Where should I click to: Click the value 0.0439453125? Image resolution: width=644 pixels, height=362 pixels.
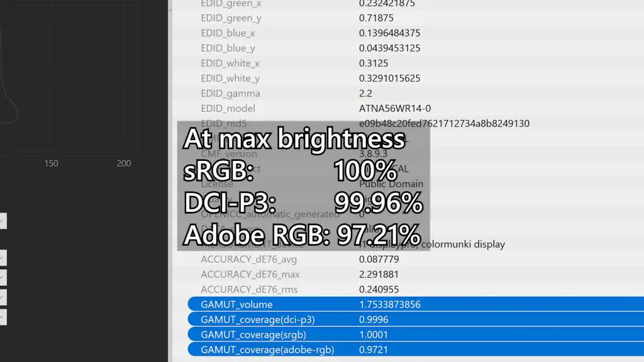click(x=389, y=48)
